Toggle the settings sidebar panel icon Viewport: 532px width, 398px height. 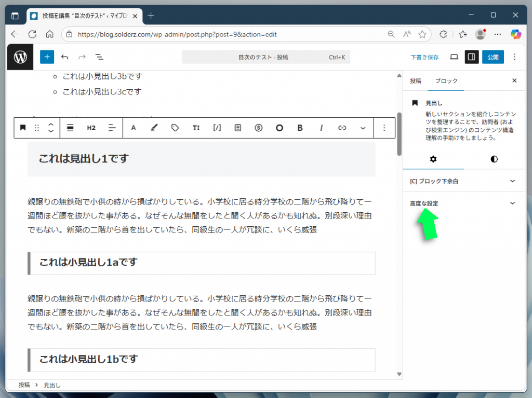[472, 57]
